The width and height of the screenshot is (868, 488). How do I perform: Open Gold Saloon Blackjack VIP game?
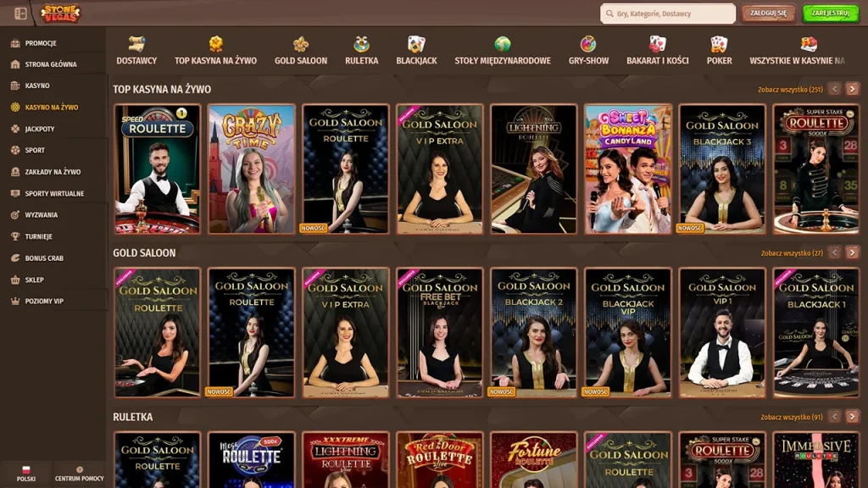click(628, 332)
